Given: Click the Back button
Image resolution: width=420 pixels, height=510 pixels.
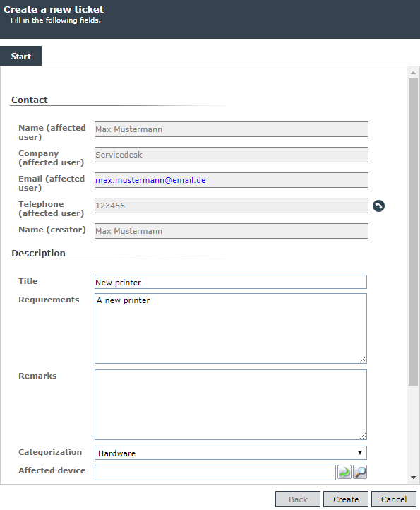Looking at the screenshot, I should [x=298, y=499].
